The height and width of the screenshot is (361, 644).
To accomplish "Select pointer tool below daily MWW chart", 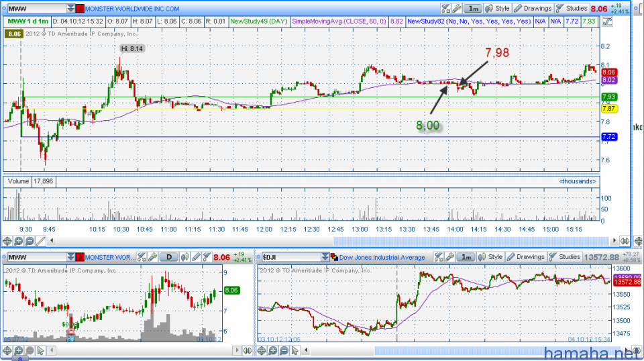I will [x=41, y=350].
